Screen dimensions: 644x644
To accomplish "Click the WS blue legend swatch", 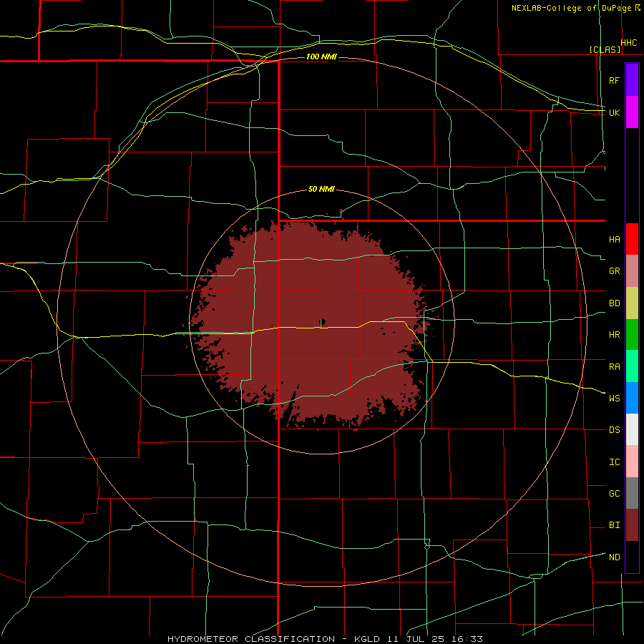I will click(x=632, y=398).
